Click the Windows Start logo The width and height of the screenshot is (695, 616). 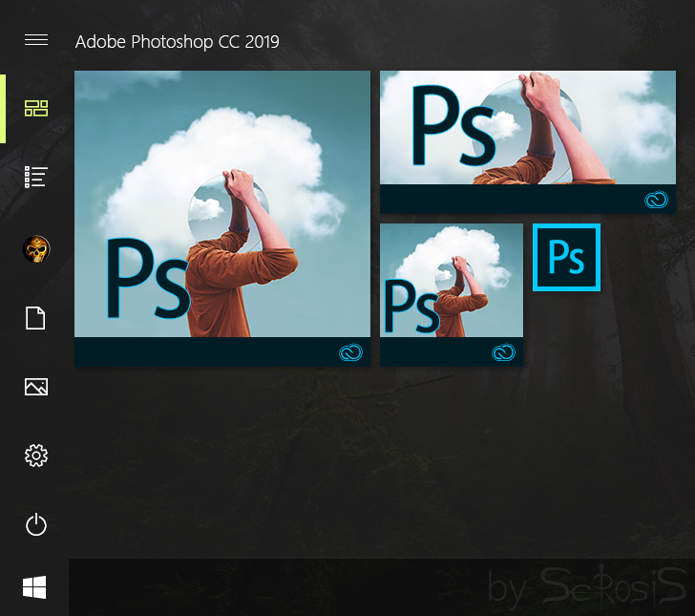coord(34,587)
